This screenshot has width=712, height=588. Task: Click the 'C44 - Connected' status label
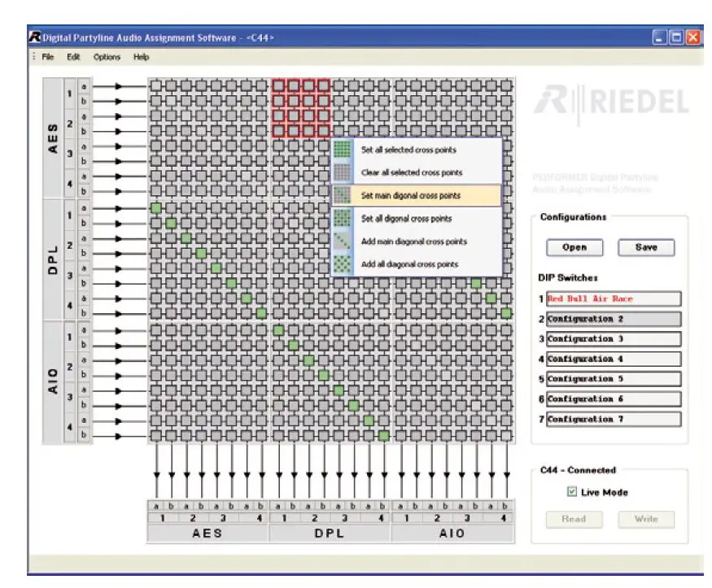(x=578, y=470)
